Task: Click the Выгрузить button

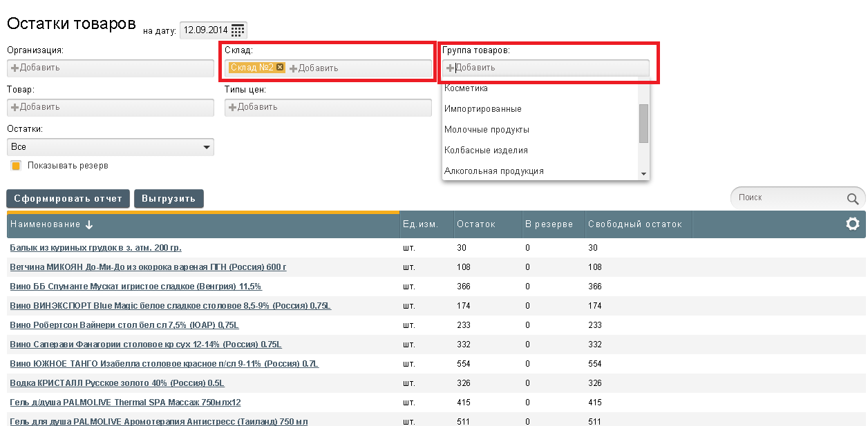Action: coord(169,199)
